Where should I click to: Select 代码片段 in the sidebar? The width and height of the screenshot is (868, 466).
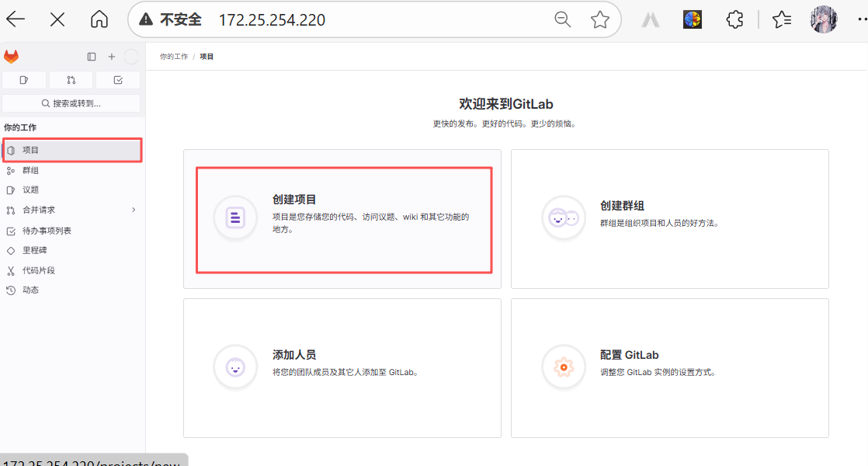(72, 270)
